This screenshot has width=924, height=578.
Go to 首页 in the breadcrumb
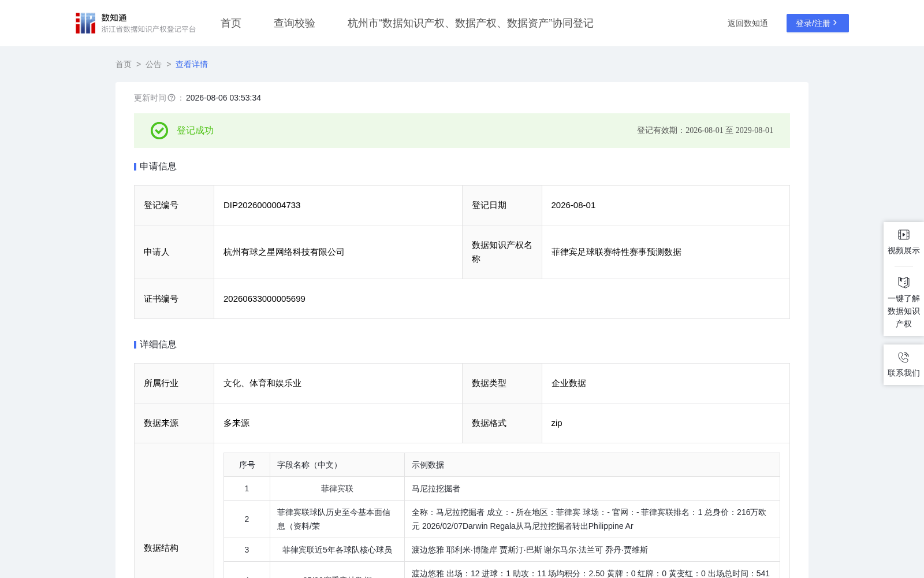124,64
